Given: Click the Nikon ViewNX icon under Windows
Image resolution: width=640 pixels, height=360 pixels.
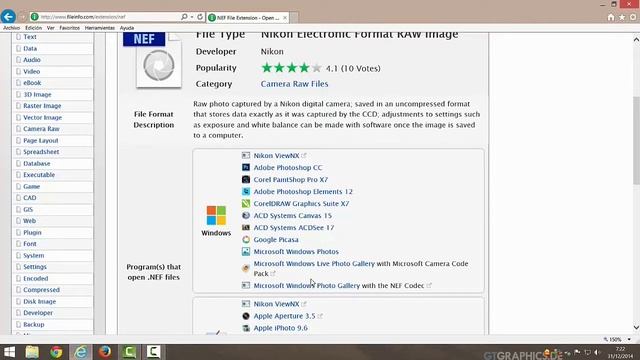Looking at the screenshot, I should [246, 156].
